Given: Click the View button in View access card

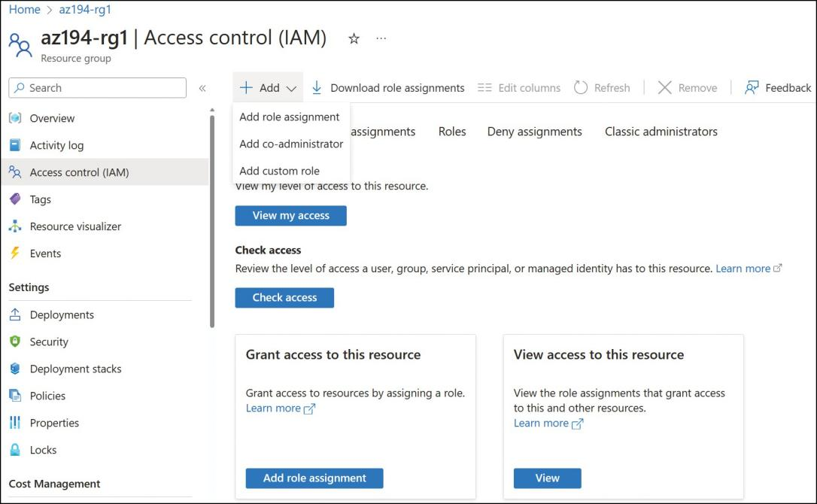Looking at the screenshot, I should coord(547,478).
